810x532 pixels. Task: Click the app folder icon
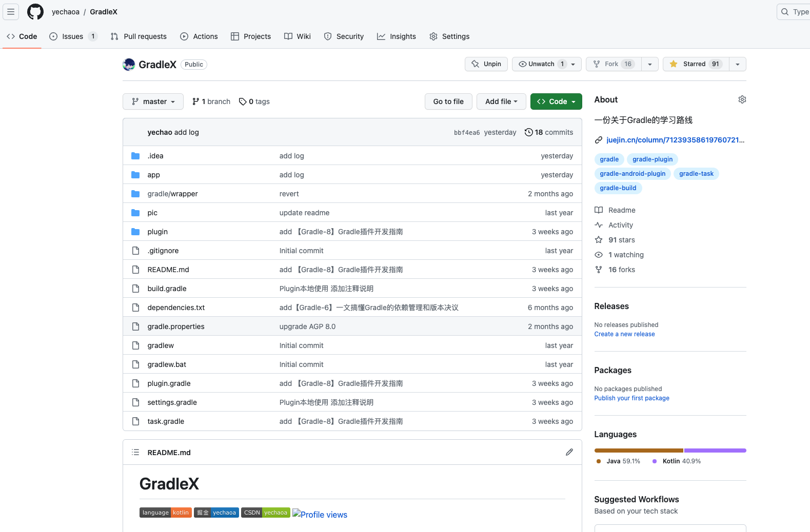coord(135,175)
